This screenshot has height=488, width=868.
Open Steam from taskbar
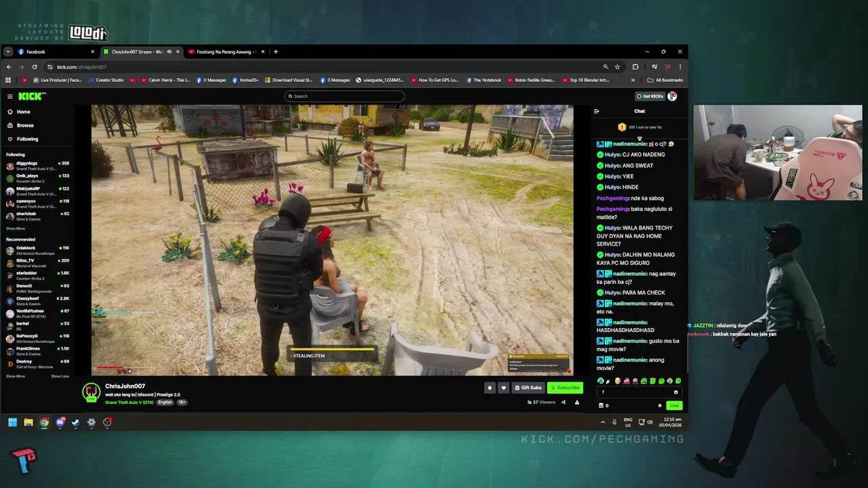point(75,422)
